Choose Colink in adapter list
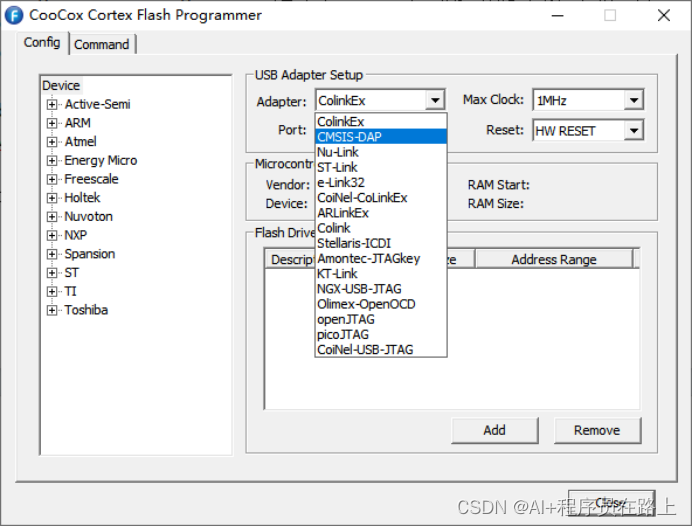The width and height of the screenshot is (692, 526). (381, 228)
